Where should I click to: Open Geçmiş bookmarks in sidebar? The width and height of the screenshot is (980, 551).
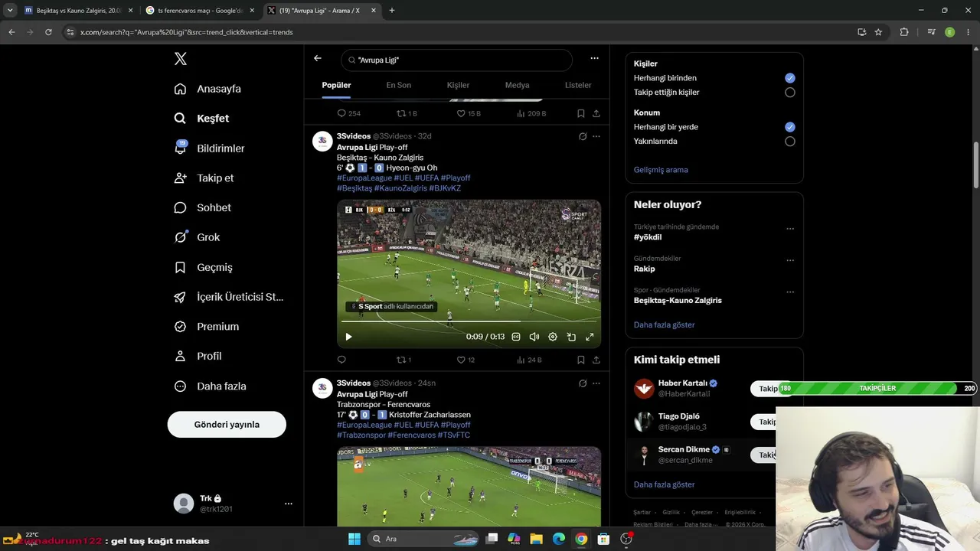203,267
